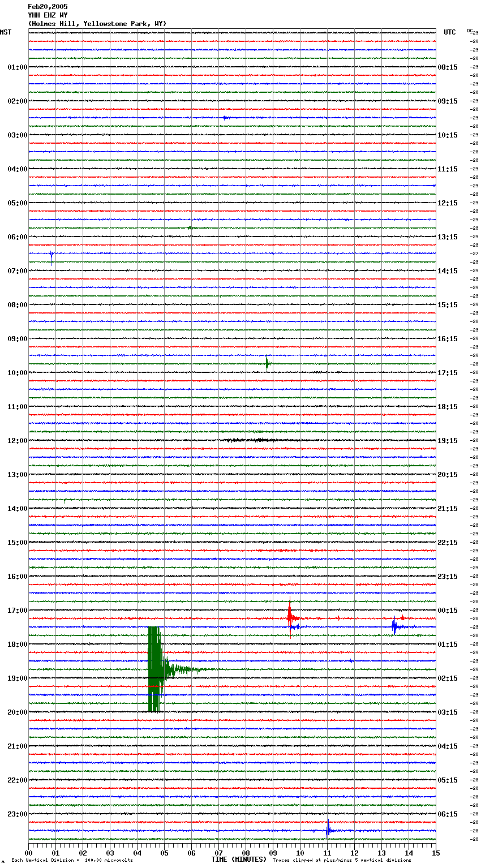This screenshot has width=481, height=868.
Task: Click the 13:15 UTC time label
Action: click(x=448, y=237)
